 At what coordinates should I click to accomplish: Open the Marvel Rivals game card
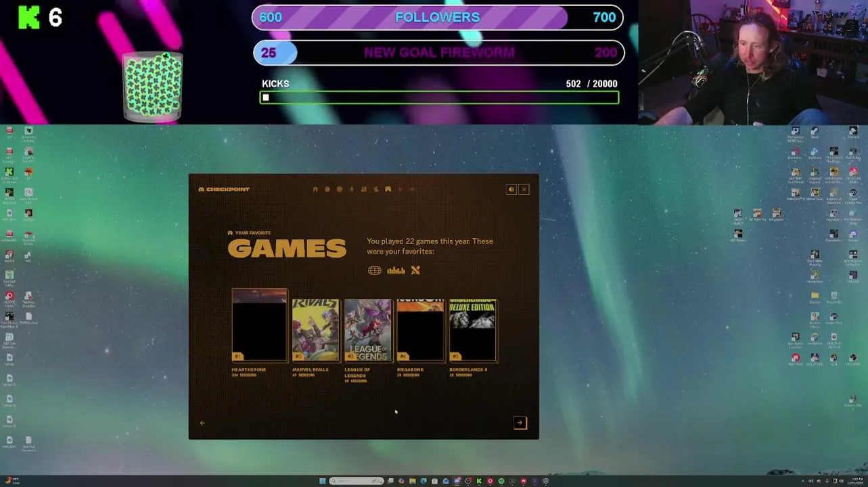[316, 330]
